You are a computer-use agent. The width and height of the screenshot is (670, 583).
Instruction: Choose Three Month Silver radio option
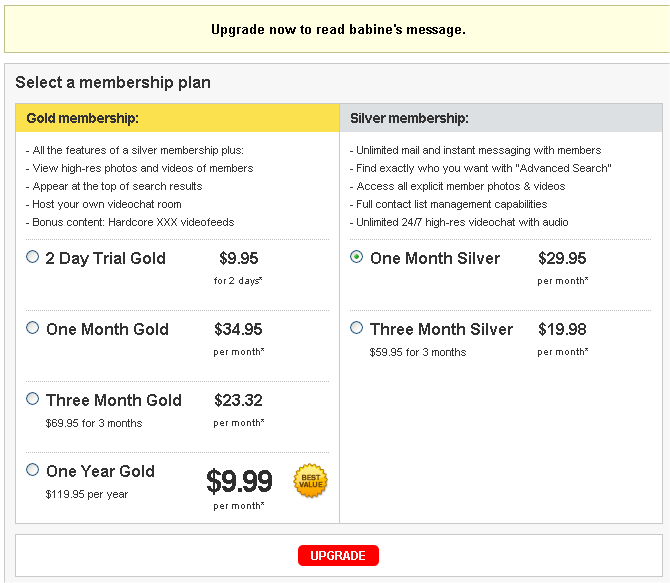(x=356, y=328)
